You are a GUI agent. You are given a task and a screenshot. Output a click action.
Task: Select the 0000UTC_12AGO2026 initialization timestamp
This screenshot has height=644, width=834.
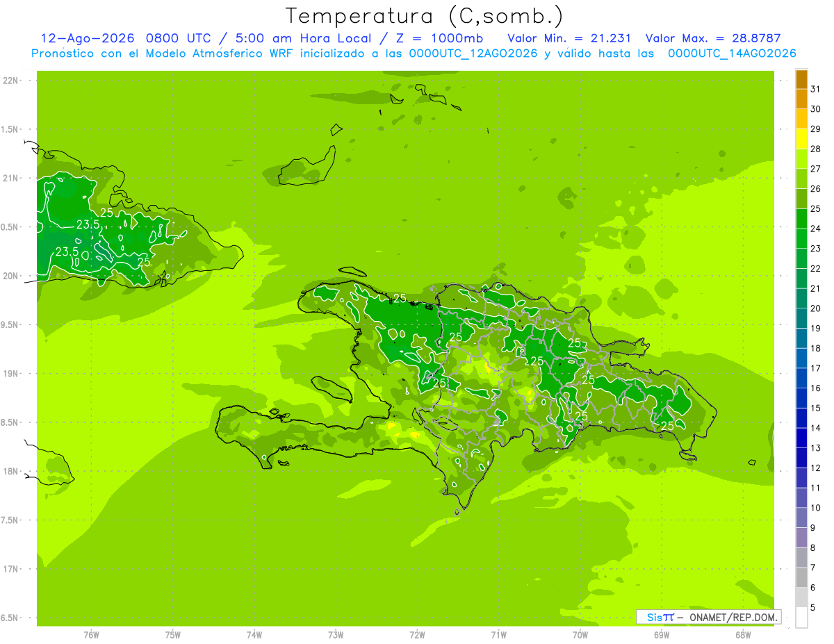473,53
